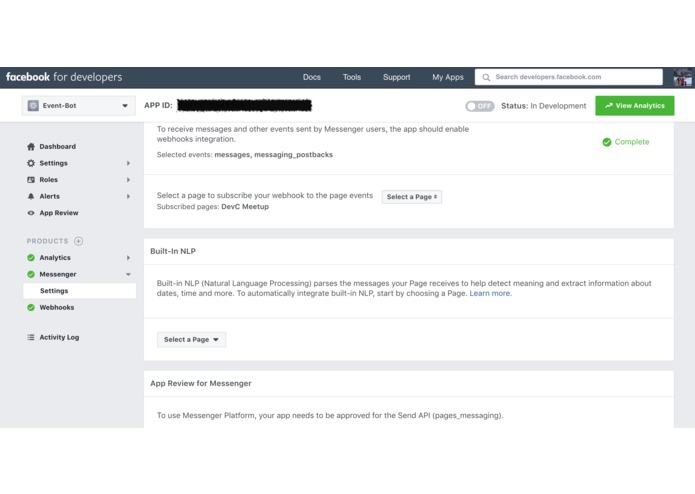Click the Built-In NLP section heading
695x494 pixels.
173,251
